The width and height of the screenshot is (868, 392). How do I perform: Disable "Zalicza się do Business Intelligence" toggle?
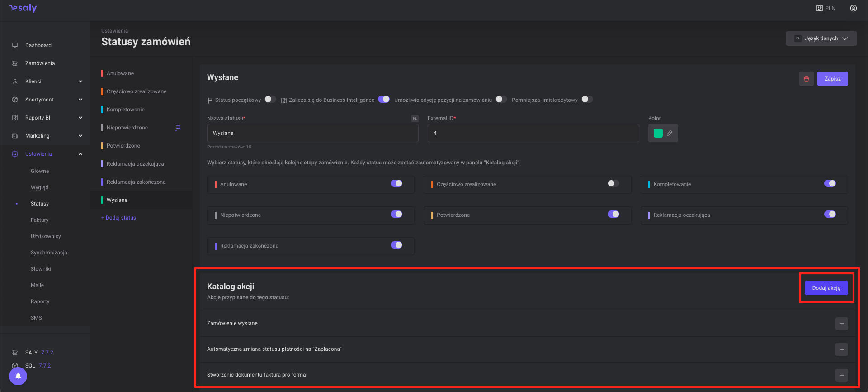[384, 100]
